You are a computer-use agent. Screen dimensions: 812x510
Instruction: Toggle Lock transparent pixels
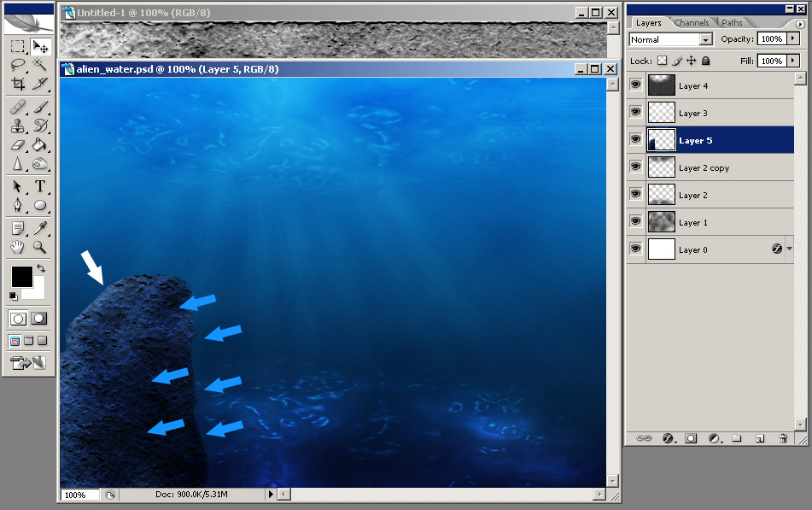coord(662,61)
